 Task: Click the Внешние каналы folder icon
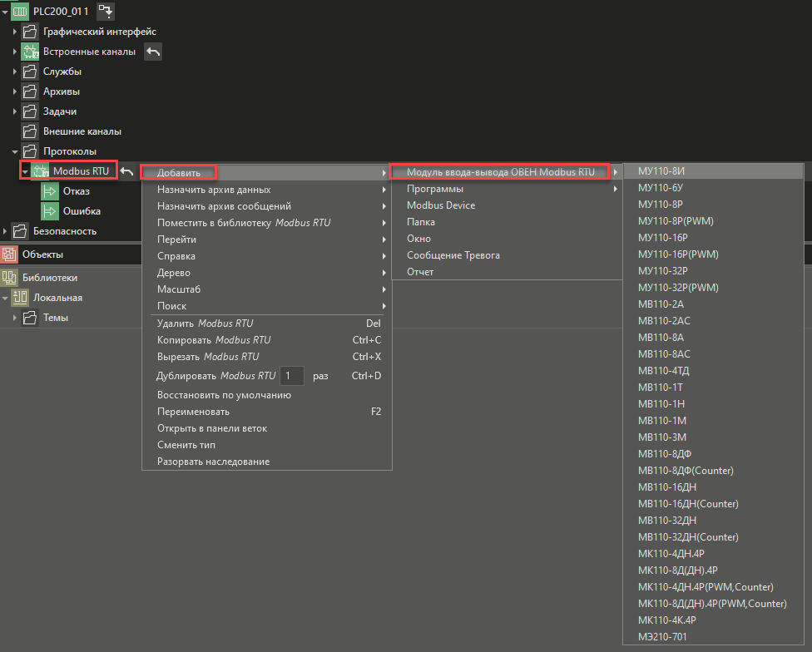click(30, 131)
